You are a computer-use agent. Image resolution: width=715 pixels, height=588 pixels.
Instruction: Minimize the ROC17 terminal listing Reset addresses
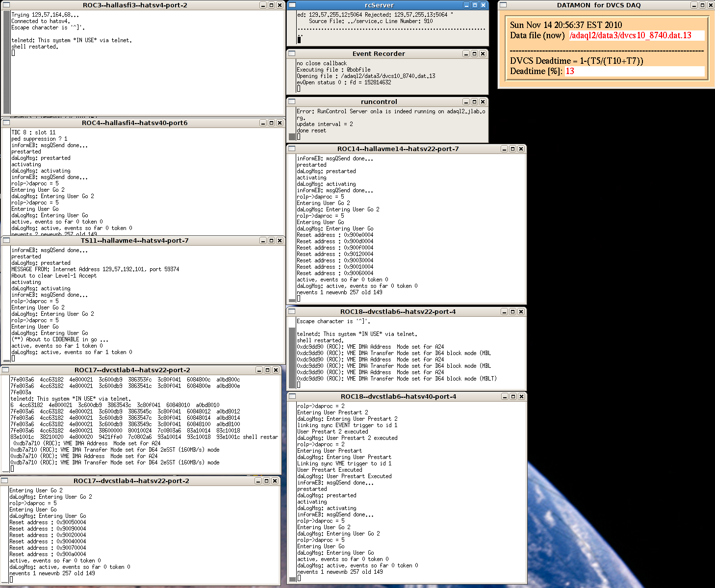(x=258, y=481)
